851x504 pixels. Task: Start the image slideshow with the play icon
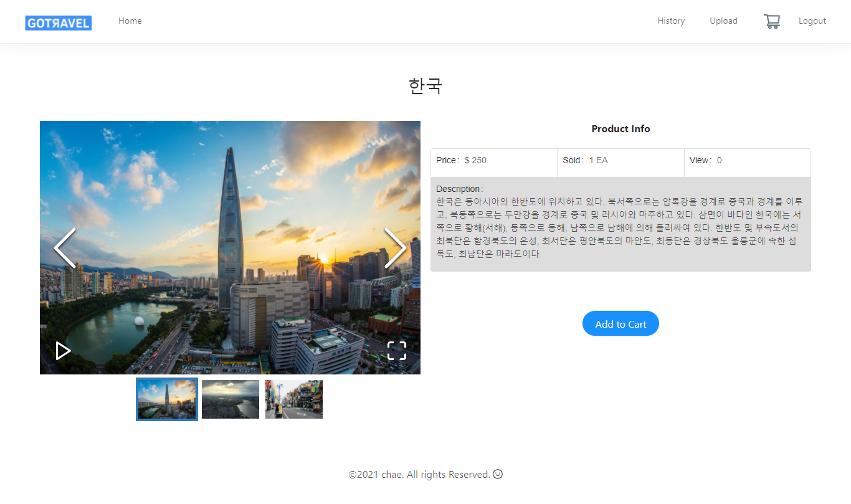coord(63,351)
